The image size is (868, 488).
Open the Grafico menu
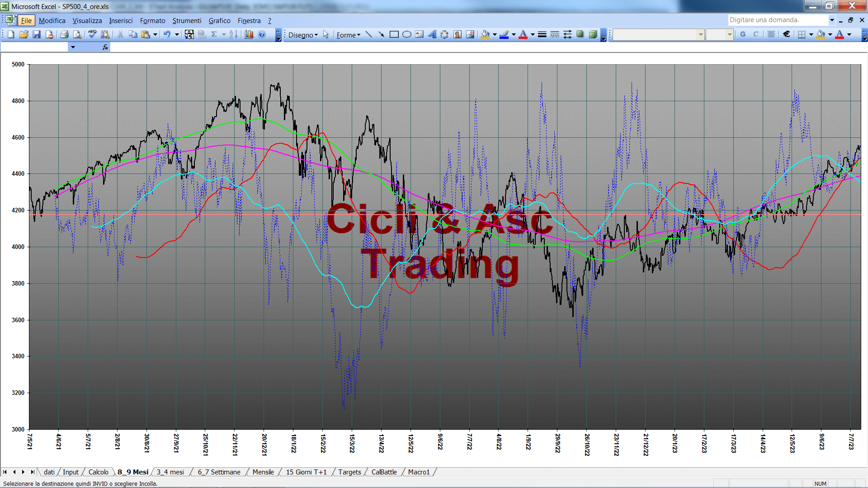click(x=219, y=20)
